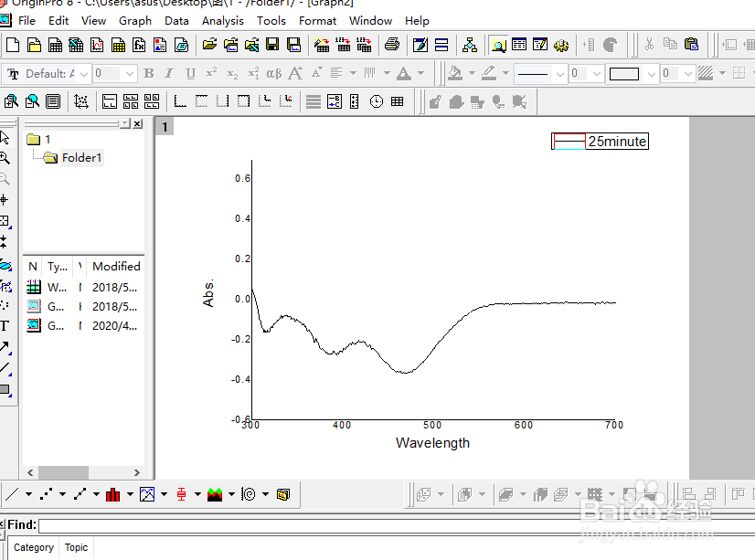Click the 25minute legend box

pos(600,142)
